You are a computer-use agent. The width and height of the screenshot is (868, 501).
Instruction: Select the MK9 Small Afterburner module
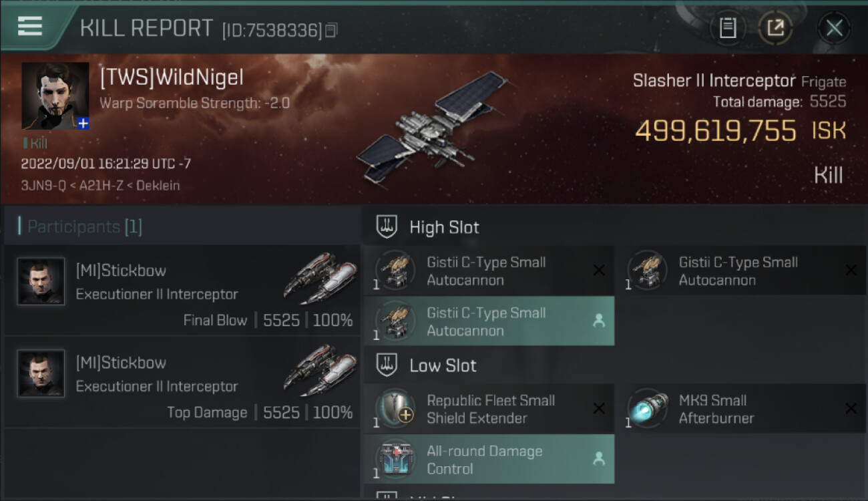(740, 409)
